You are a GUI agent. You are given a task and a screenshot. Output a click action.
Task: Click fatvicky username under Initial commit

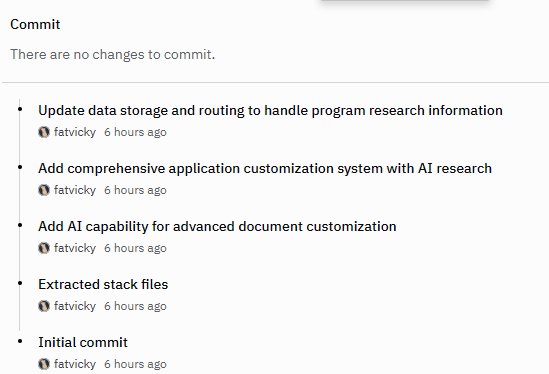[75, 364]
